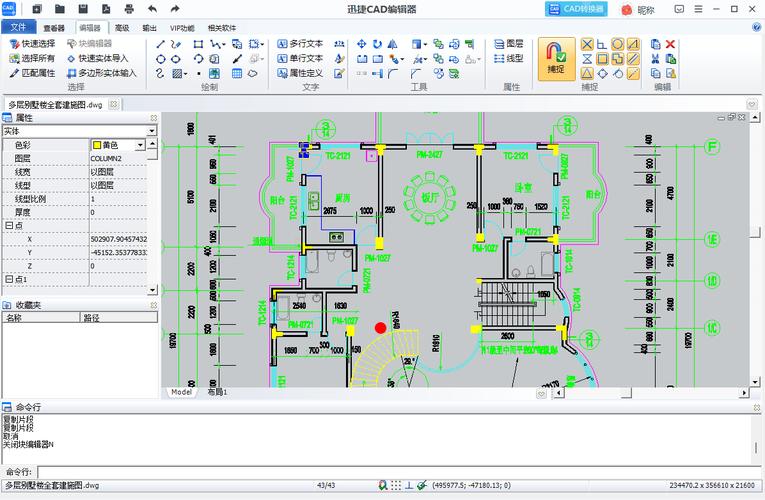
Task: Click the Print icon in title bar
Action: click(x=129, y=9)
